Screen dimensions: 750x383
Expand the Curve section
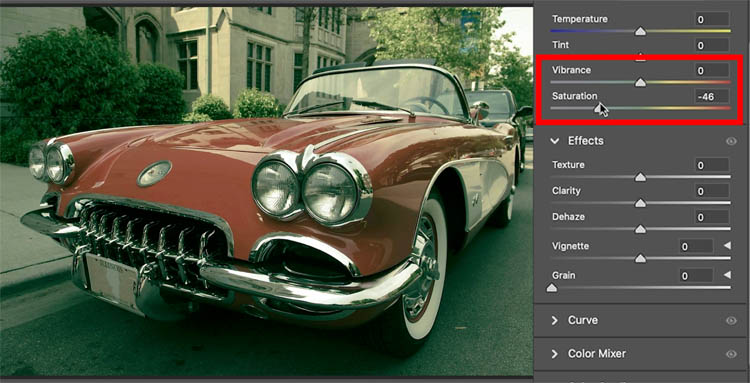(554, 320)
